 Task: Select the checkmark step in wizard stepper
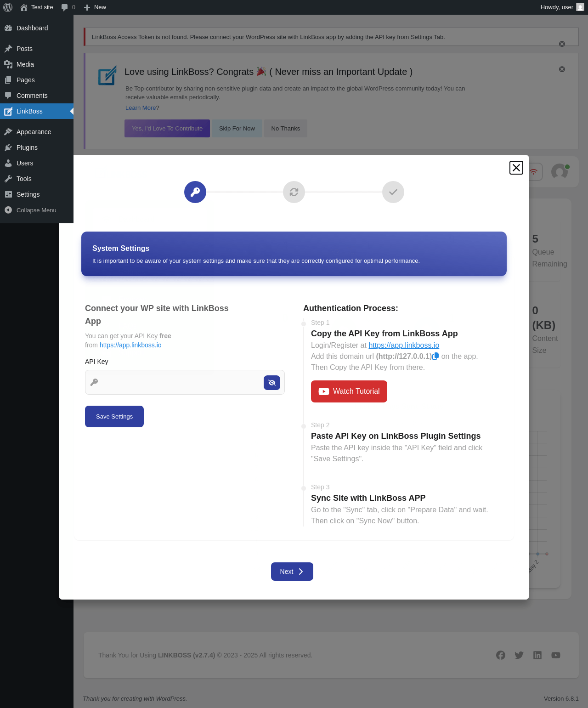(x=393, y=192)
